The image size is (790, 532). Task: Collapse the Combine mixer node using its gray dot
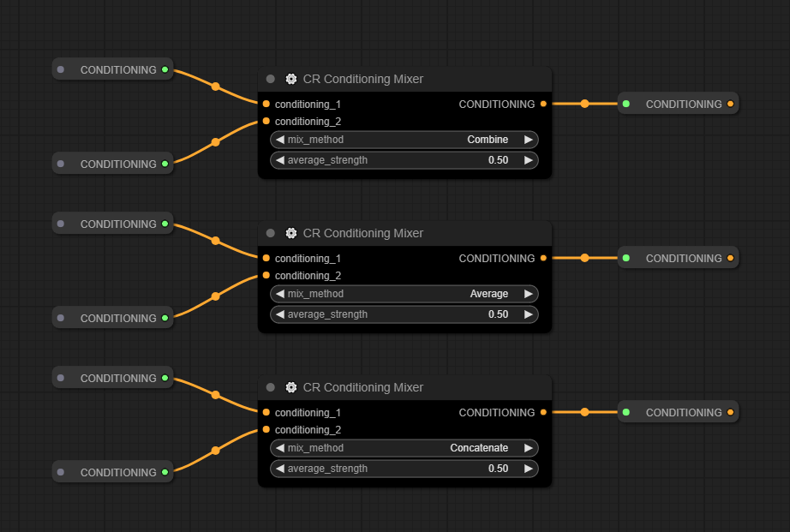271,79
